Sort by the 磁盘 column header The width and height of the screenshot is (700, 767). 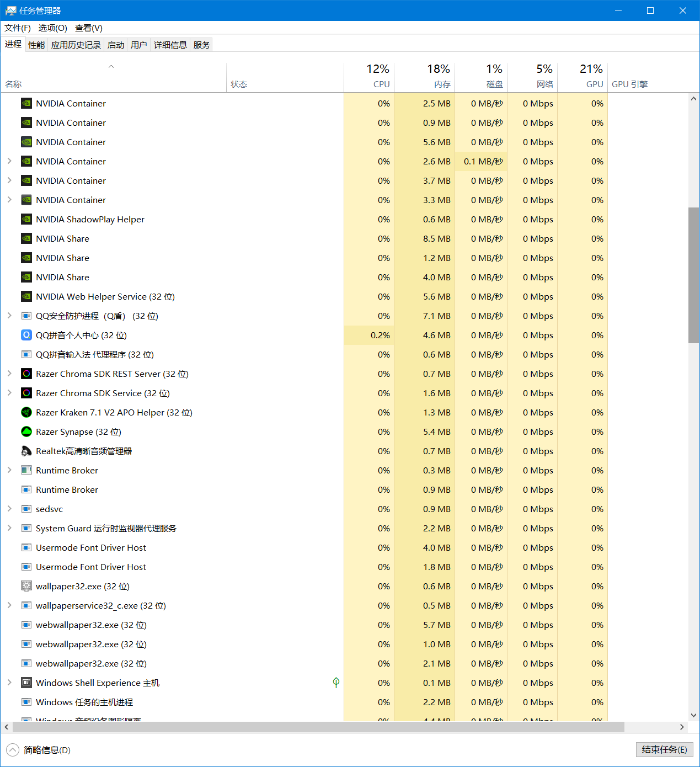pos(481,77)
